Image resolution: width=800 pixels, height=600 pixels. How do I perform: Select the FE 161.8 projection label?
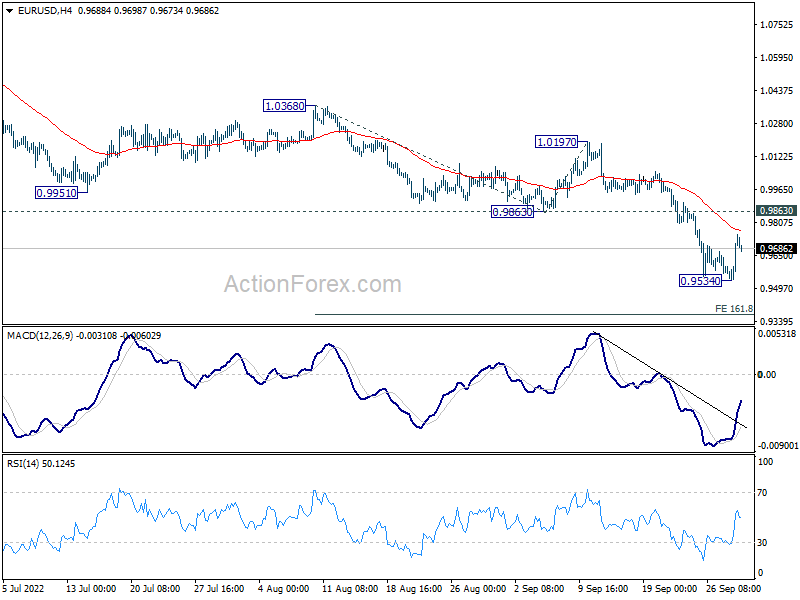tap(734, 309)
